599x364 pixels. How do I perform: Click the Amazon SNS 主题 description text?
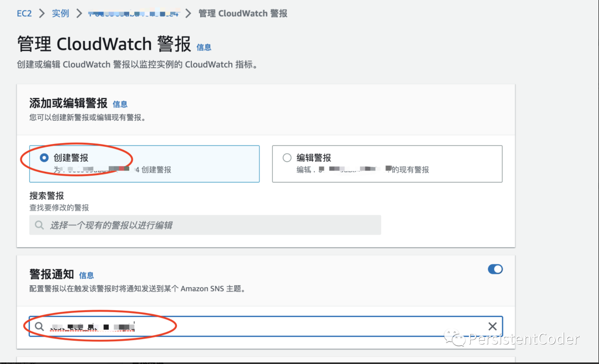point(138,289)
